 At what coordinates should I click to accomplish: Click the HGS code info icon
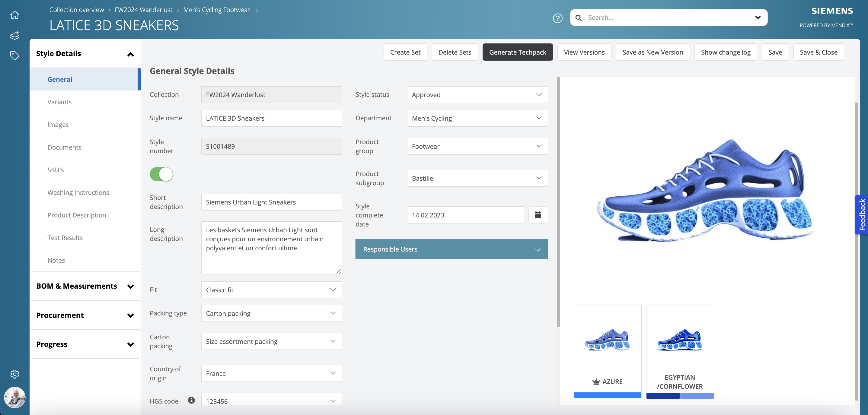click(x=191, y=400)
